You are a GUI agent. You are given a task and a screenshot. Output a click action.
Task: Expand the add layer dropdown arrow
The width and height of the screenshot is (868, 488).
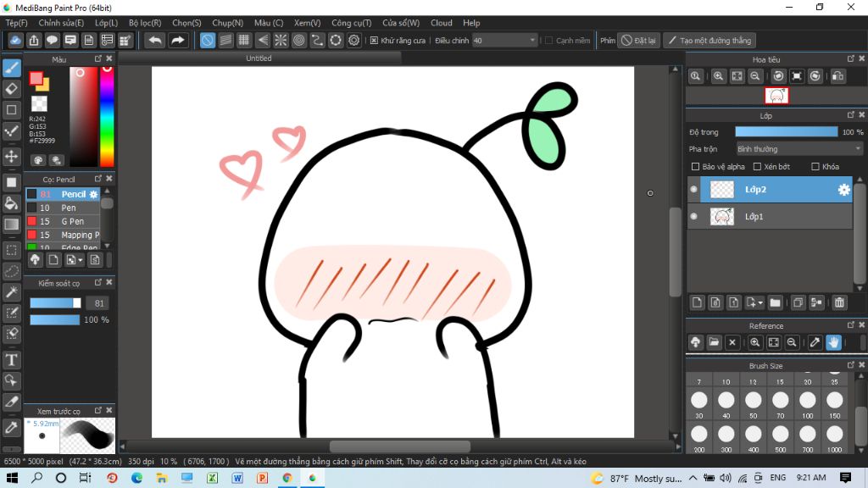761,302
